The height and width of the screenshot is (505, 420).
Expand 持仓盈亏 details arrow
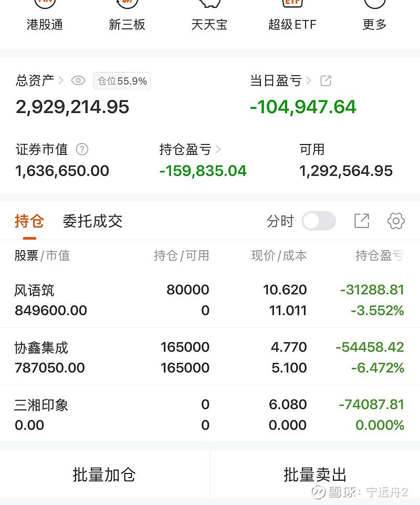218,149
